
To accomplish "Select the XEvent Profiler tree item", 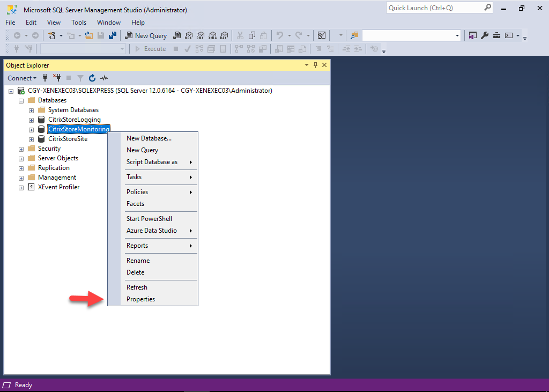I will [x=58, y=187].
